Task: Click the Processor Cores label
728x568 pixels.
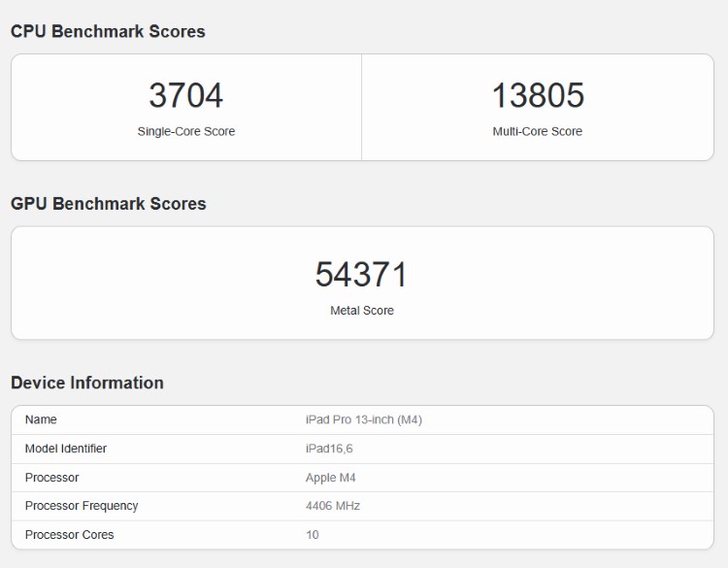Action: [69, 535]
